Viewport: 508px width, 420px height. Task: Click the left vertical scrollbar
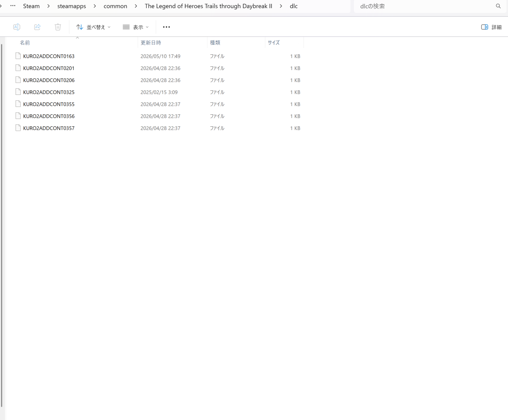2,226
